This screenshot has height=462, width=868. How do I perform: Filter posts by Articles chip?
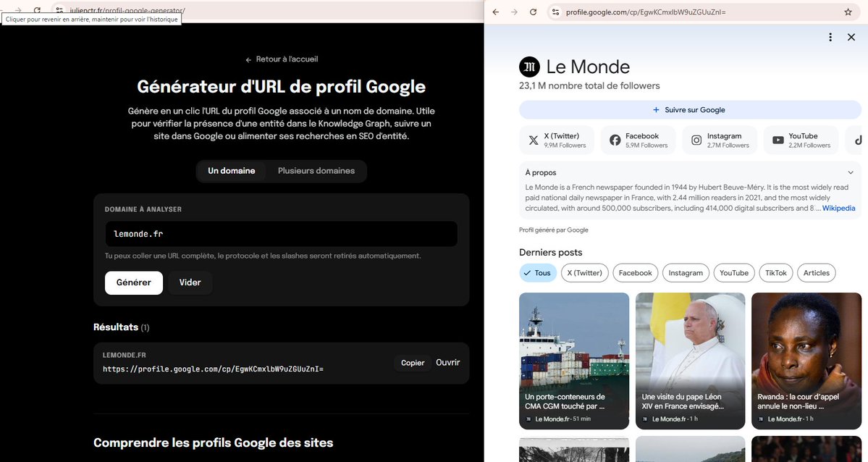coord(817,272)
